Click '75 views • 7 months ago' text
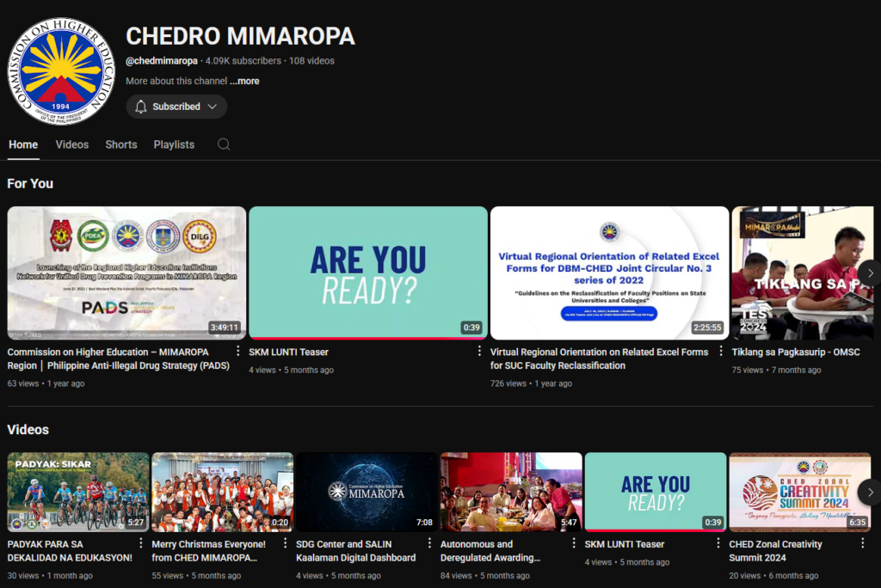Screen dimensions: 881x588 tap(776, 371)
